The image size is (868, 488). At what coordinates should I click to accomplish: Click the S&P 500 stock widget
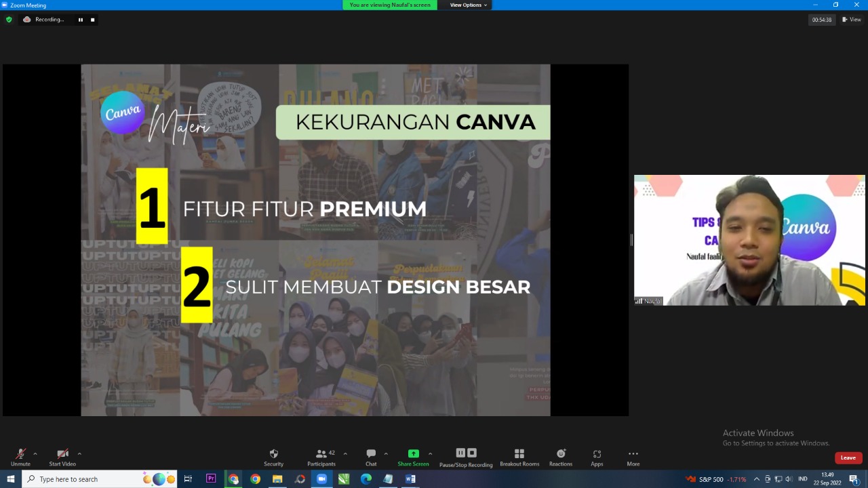715,479
